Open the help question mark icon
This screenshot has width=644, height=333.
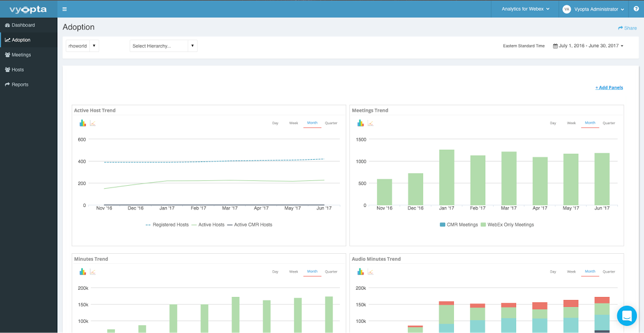636,9
